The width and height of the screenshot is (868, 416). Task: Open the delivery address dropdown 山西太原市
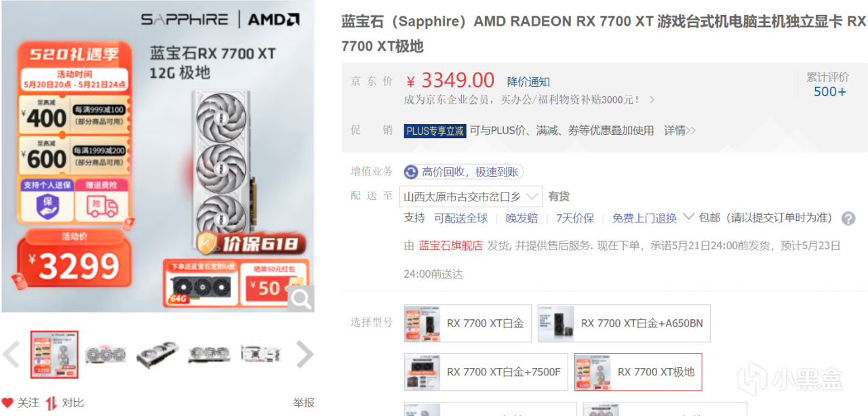(x=471, y=196)
